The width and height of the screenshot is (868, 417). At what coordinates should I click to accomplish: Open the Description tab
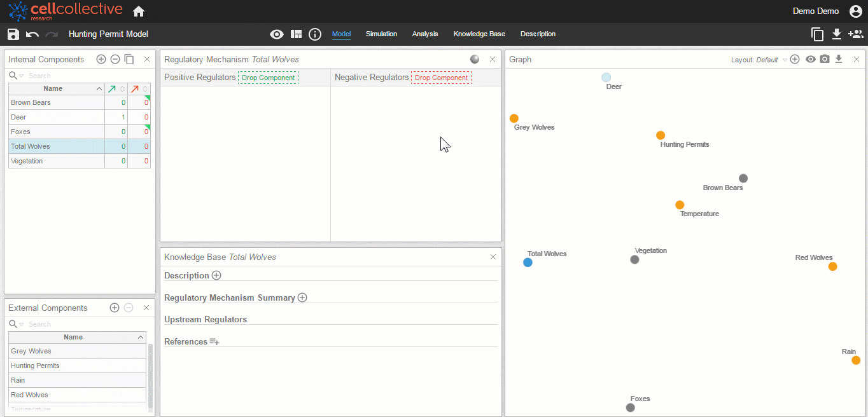coord(538,34)
